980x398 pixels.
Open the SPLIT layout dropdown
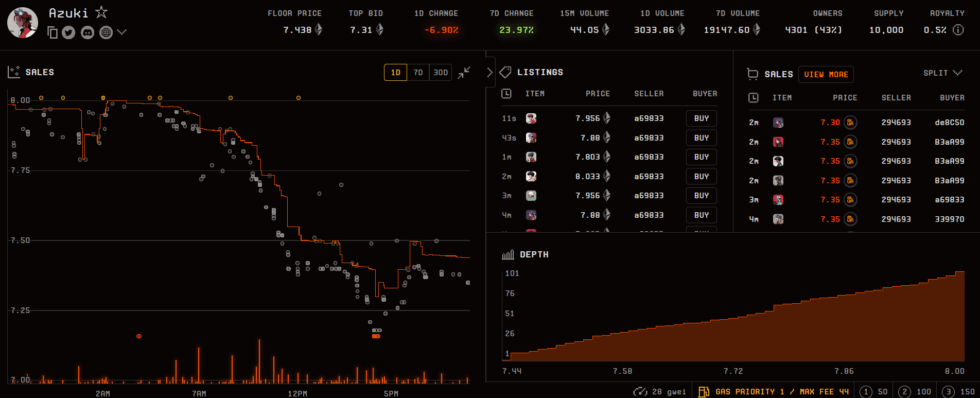[942, 73]
